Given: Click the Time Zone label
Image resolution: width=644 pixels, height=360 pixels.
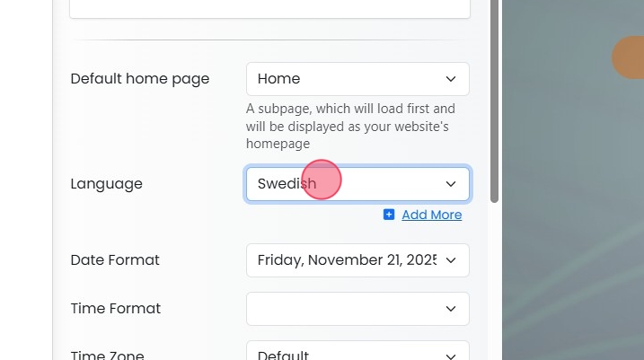Looking at the screenshot, I should pyautogui.click(x=107, y=355).
